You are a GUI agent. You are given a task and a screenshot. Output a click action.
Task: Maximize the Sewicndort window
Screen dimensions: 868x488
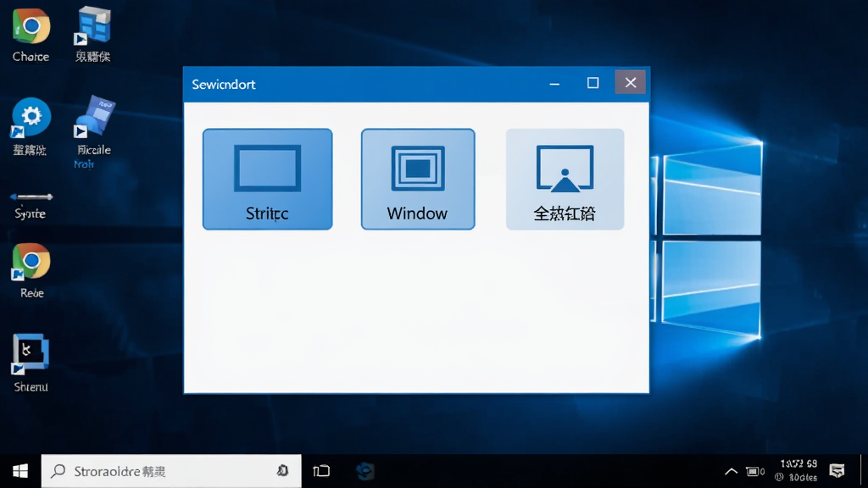click(x=593, y=83)
